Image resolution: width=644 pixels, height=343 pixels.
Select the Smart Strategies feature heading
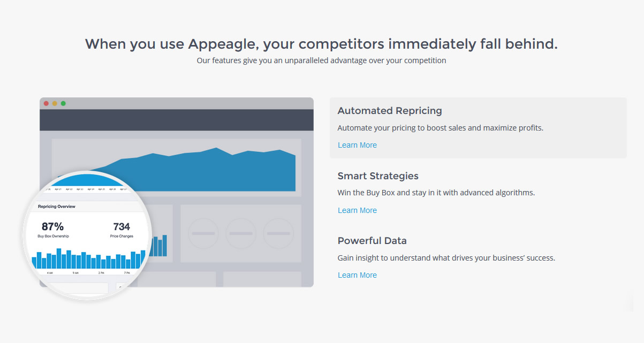point(378,176)
